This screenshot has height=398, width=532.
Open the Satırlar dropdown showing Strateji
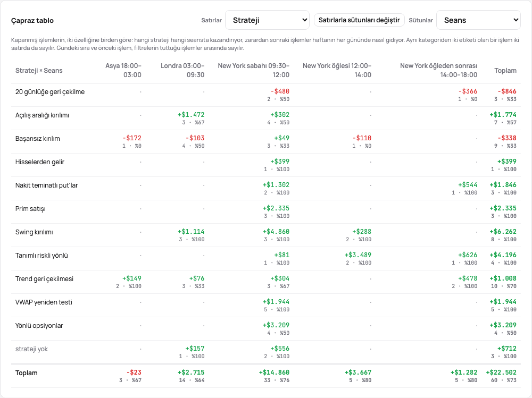pyautogui.click(x=268, y=20)
